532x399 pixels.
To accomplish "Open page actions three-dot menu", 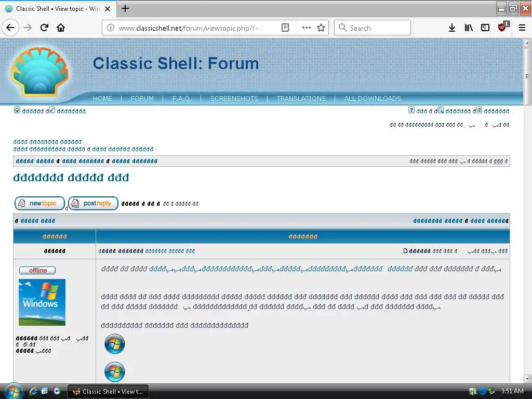I will click(x=307, y=28).
